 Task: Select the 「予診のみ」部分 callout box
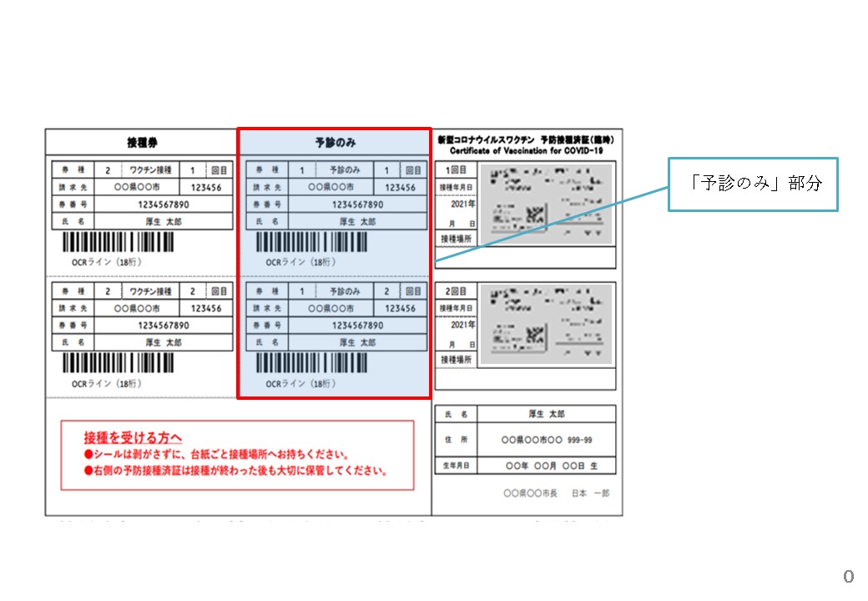(752, 184)
